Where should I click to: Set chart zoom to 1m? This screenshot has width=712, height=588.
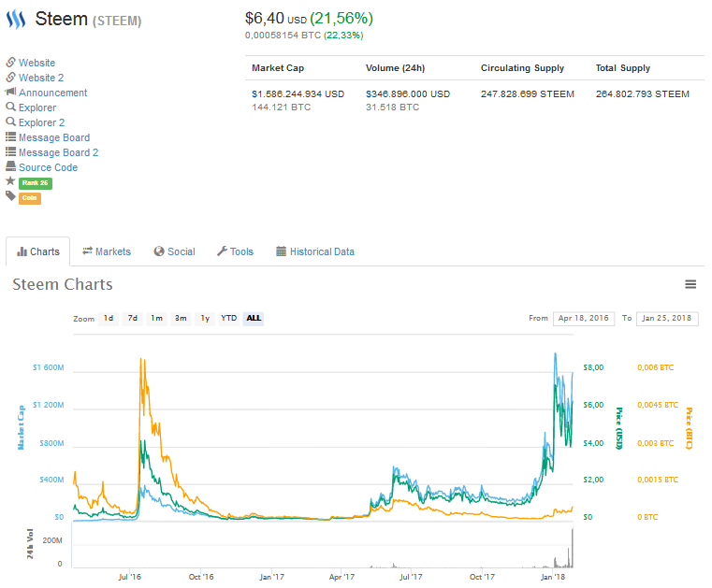coord(156,319)
